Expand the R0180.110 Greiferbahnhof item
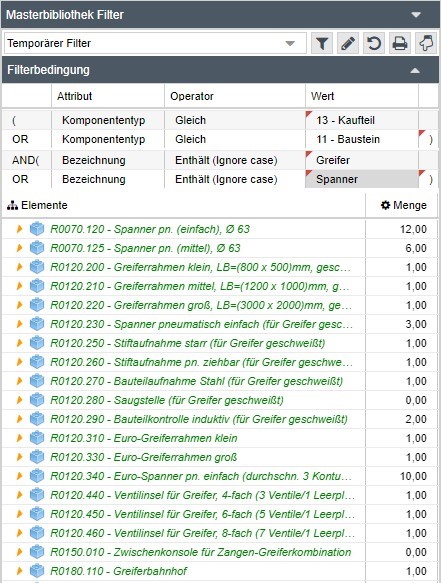 click(19, 571)
